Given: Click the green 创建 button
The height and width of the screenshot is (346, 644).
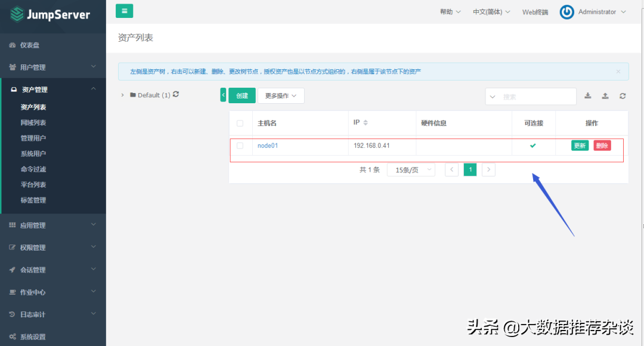Looking at the screenshot, I should point(242,96).
